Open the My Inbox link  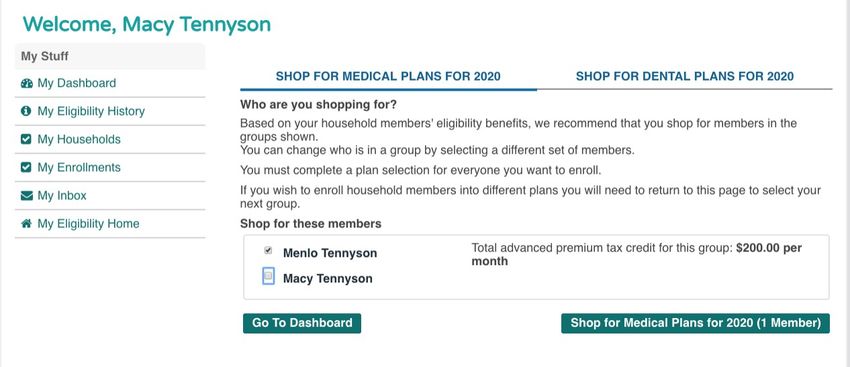pyautogui.click(x=62, y=196)
